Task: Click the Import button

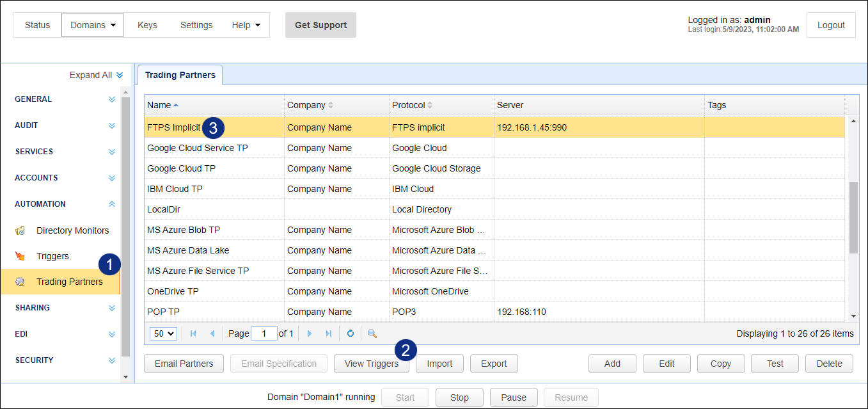Action: click(x=439, y=364)
